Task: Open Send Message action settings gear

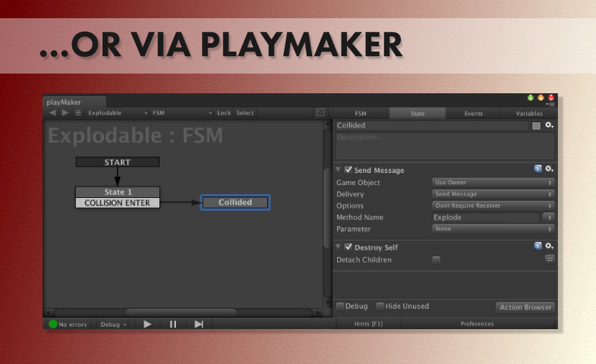Action: (x=549, y=169)
